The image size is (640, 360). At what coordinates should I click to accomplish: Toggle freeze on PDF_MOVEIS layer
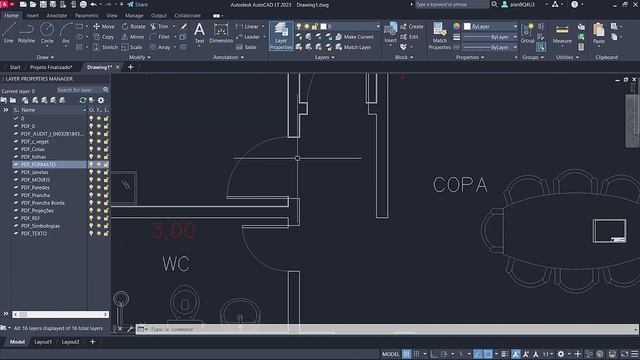(x=98, y=180)
